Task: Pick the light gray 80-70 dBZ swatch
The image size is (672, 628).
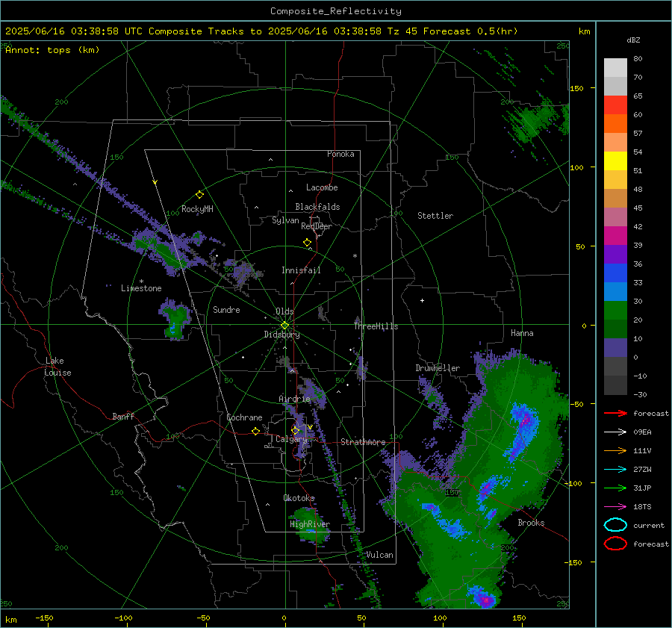Action: point(615,68)
